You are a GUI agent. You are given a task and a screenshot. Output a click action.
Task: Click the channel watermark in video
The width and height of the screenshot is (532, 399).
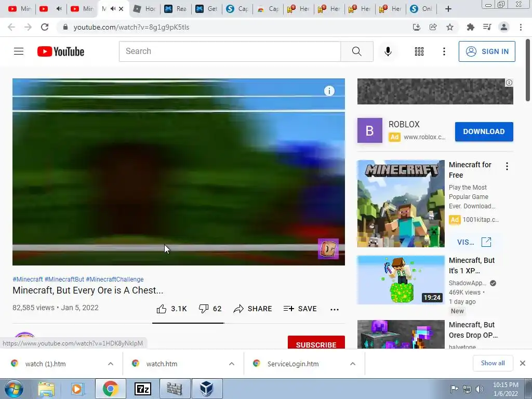tap(328, 249)
